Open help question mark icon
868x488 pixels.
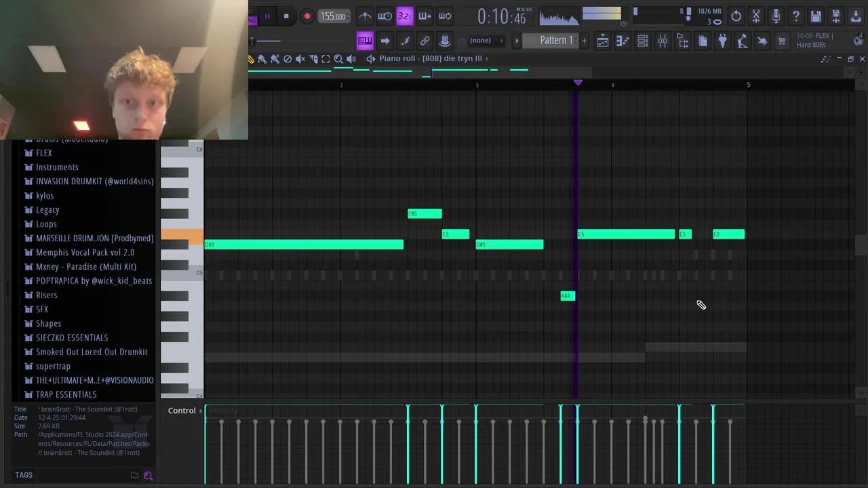point(796,16)
